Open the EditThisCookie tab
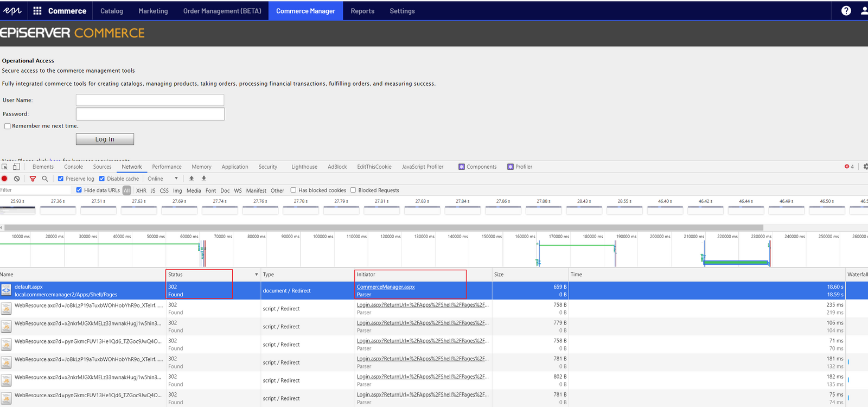 click(374, 167)
